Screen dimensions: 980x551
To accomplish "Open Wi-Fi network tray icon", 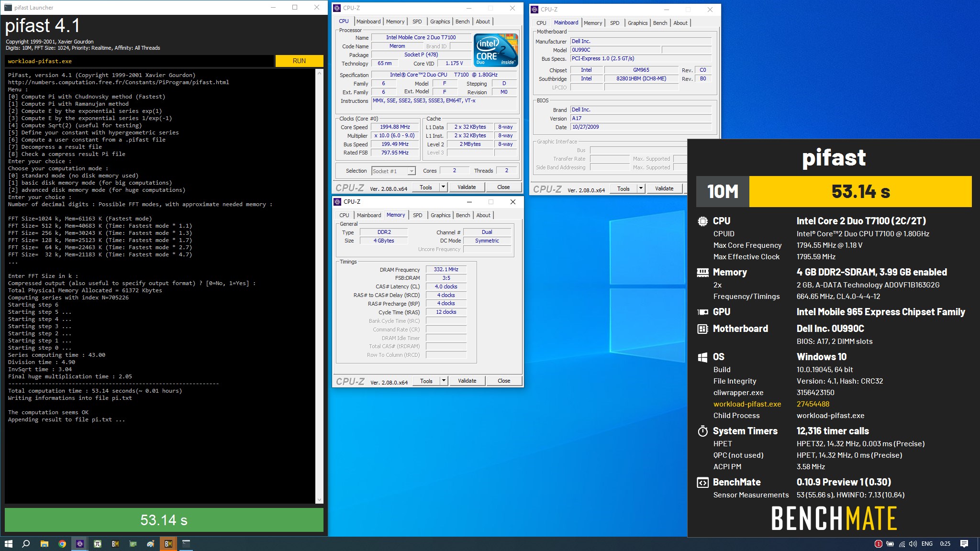I will coord(902,544).
